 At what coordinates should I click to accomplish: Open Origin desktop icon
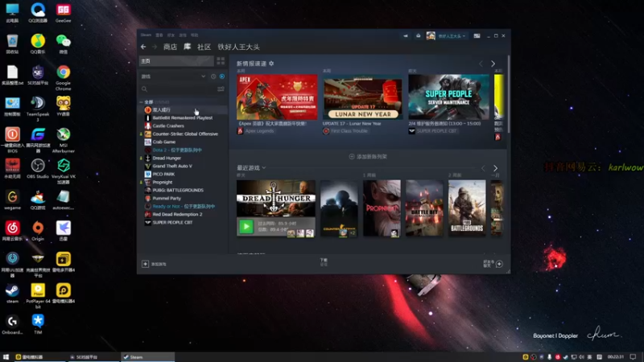click(38, 231)
